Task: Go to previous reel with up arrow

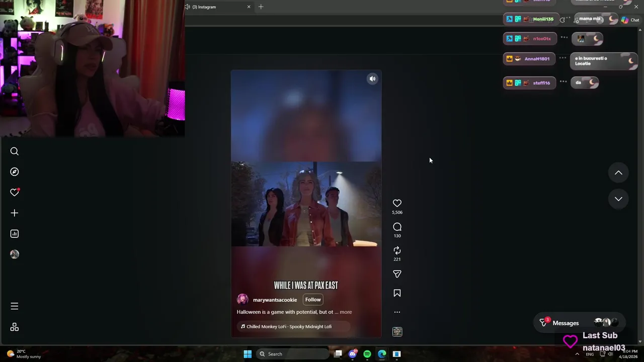Action: [x=618, y=173]
